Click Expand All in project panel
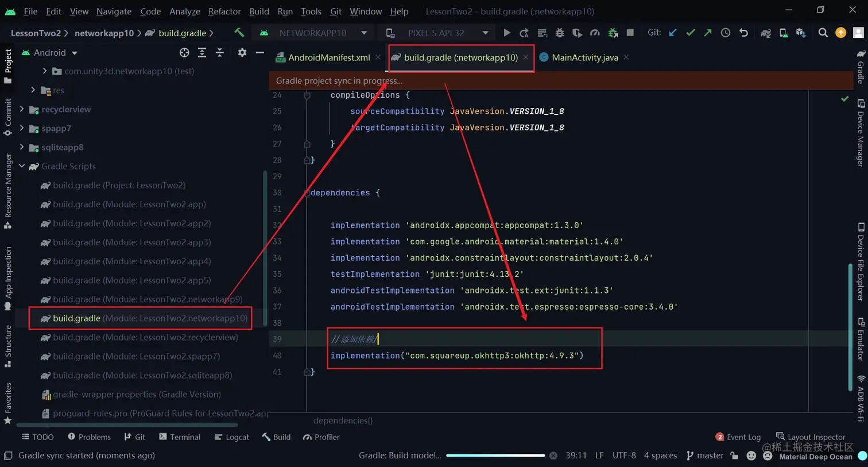 coord(202,52)
